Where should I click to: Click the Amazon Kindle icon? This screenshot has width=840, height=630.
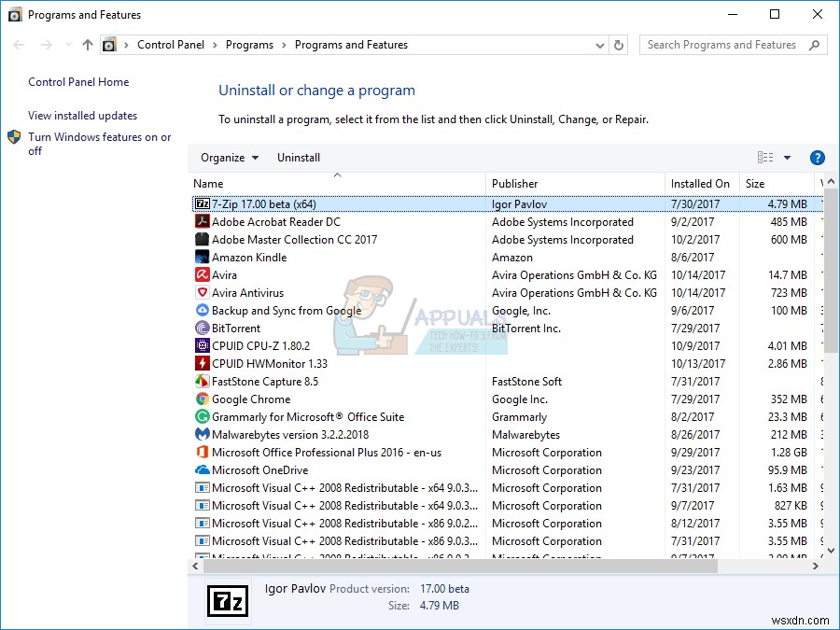pos(202,258)
